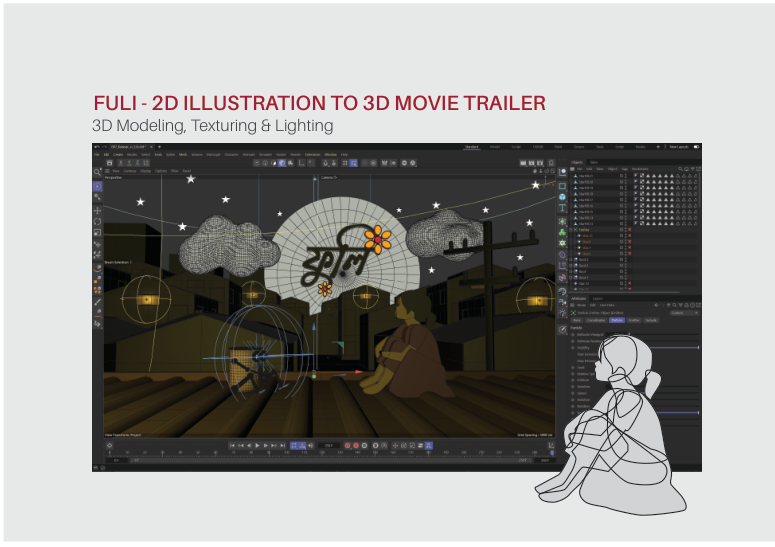
Task: Switch to the Takes tab
Action: pos(594,163)
